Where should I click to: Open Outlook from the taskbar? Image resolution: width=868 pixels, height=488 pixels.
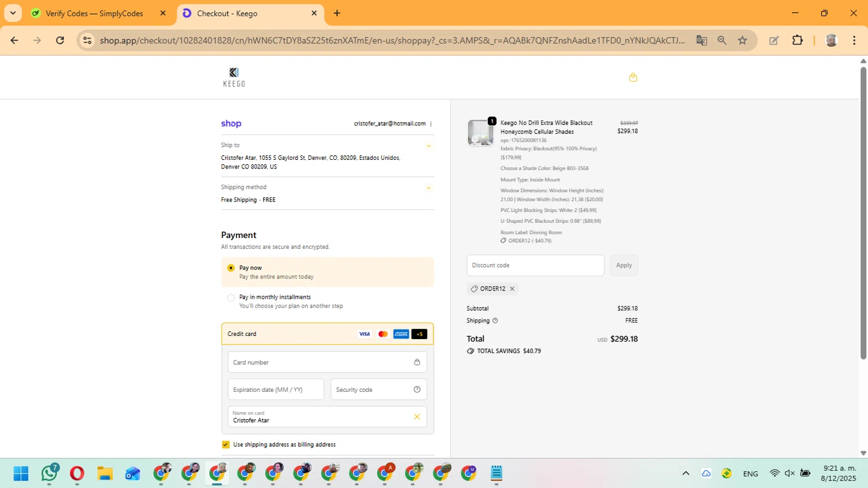(x=133, y=474)
